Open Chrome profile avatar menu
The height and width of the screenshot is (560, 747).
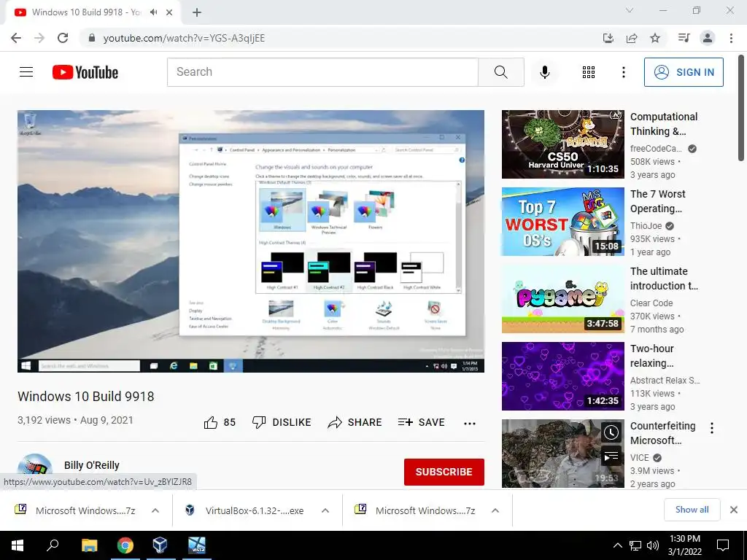point(708,38)
